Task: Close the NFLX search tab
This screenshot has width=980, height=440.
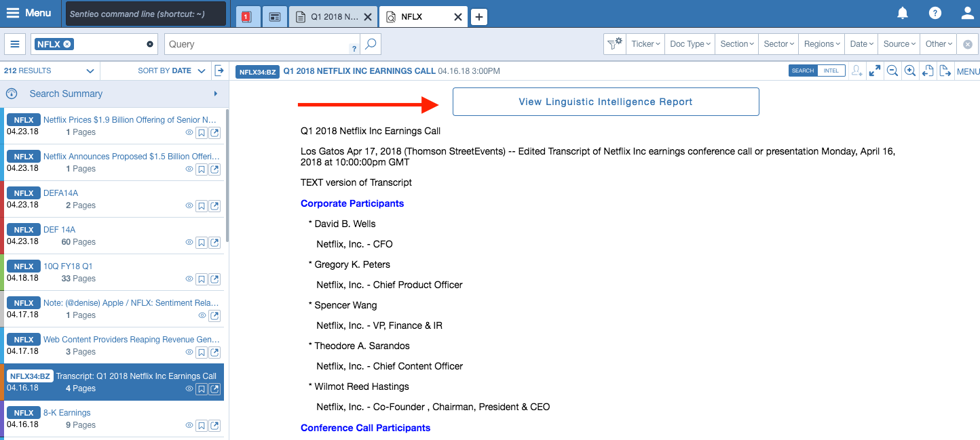Action: pyautogui.click(x=458, y=17)
